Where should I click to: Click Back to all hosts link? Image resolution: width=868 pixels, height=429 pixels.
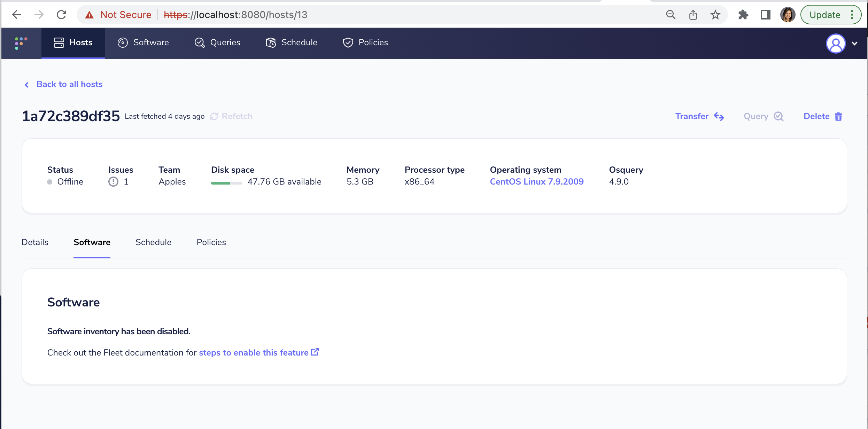pos(69,84)
